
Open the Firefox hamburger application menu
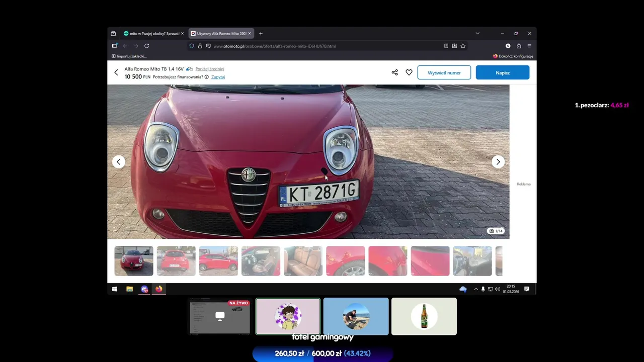[x=529, y=46]
